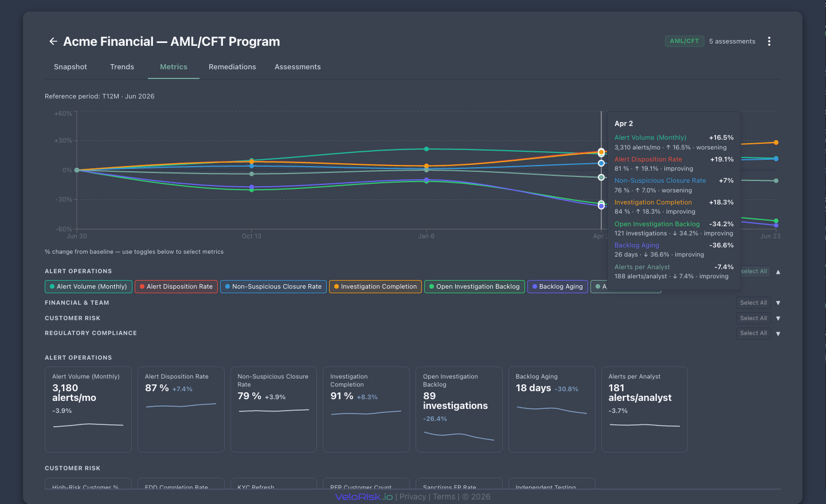The image size is (826, 504).
Task: Open the Remediations tab
Action: tap(232, 67)
